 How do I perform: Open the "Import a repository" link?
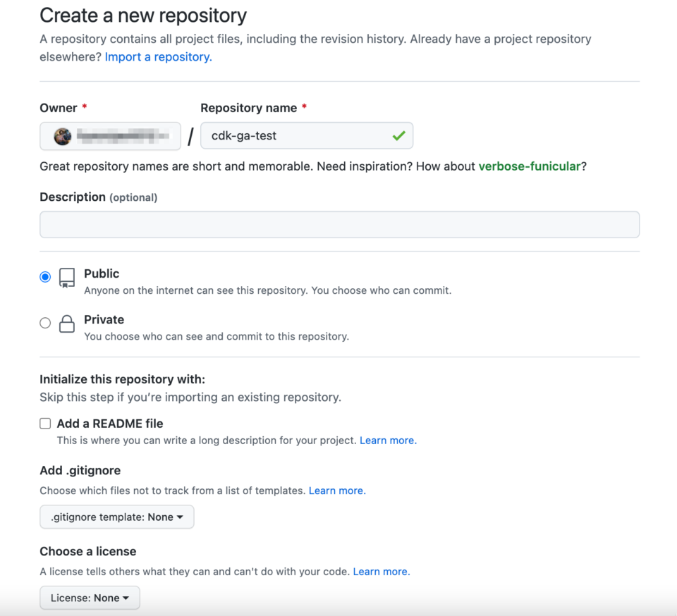pos(157,56)
